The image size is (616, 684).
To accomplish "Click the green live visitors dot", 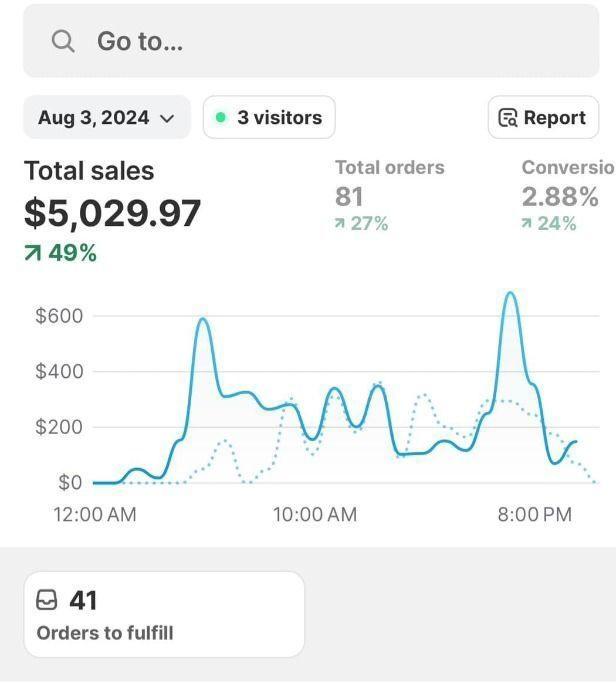I will coord(221,117).
